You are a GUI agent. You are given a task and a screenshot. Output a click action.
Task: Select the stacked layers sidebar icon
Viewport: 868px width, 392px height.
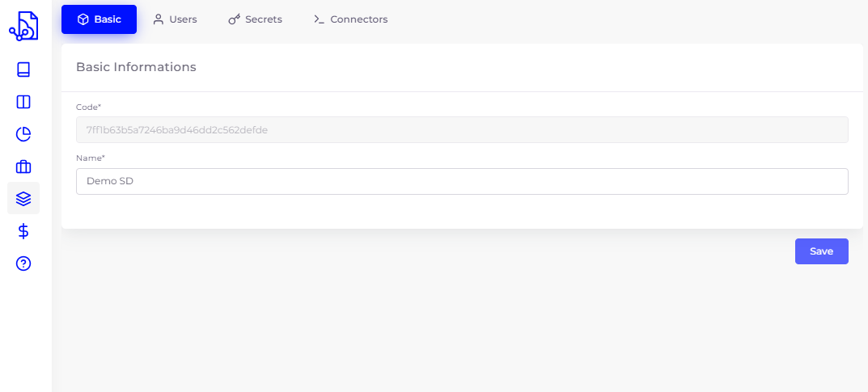pyautogui.click(x=23, y=198)
